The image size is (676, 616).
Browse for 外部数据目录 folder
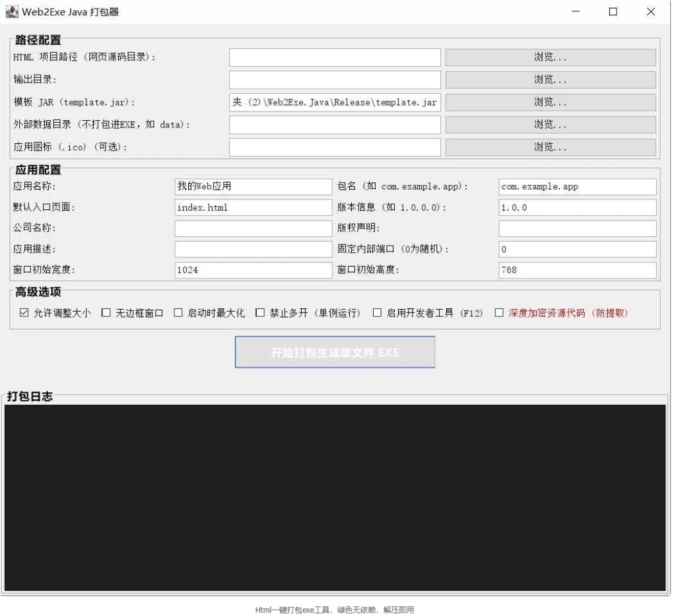click(551, 124)
